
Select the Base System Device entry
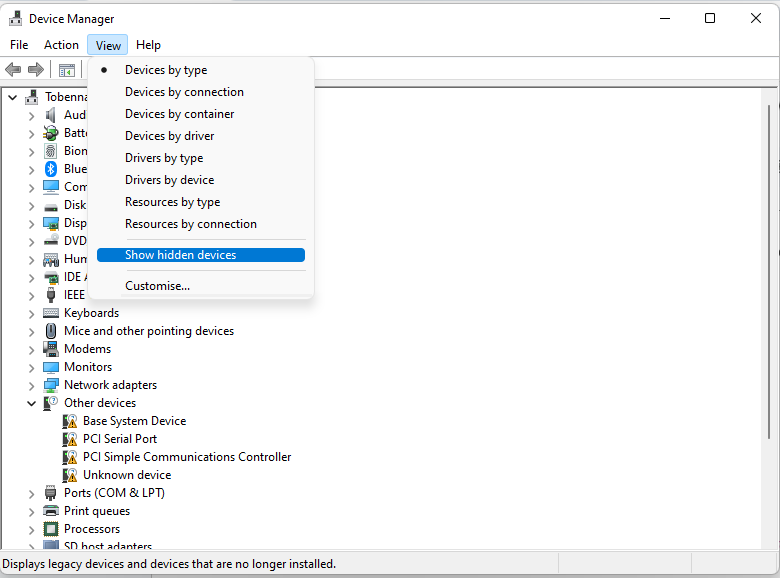click(x=134, y=421)
